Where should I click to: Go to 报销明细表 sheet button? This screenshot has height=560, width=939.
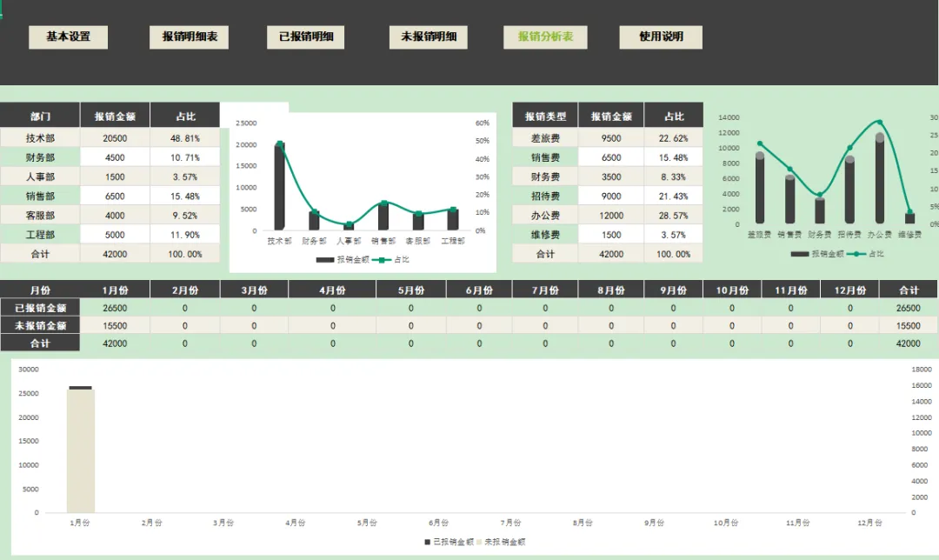coord(190,37)
